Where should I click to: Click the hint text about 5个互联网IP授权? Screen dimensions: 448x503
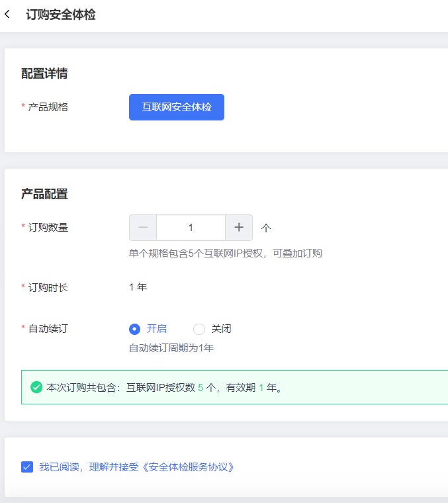click(x=226, y=253)
